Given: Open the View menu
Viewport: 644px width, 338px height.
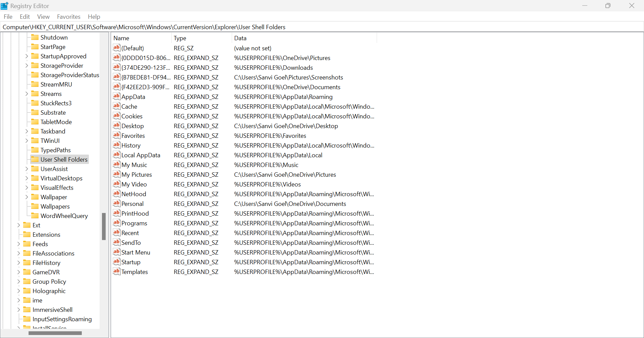Looking at the screenshot, I should point(43,16).
